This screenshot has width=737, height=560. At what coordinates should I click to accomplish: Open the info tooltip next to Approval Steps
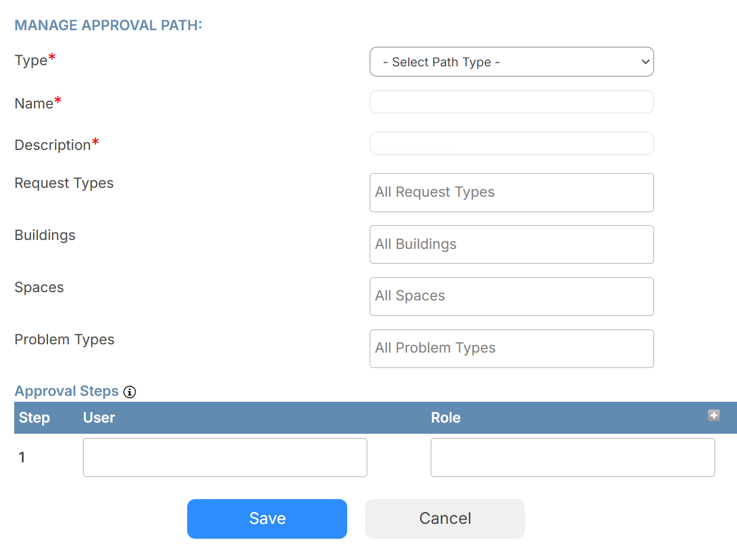click(129, 392)
